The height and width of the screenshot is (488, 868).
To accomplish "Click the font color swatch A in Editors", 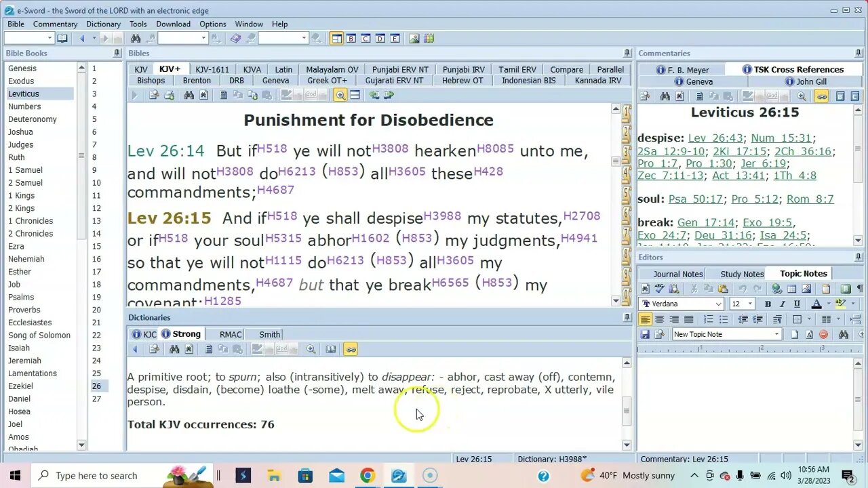I will pos(816,304).
